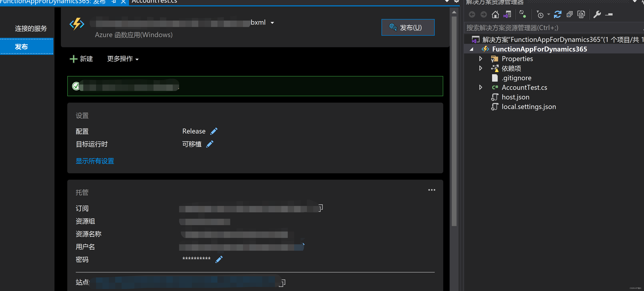Click the Properties folder icon
The image size is (644, 291).
495,59
